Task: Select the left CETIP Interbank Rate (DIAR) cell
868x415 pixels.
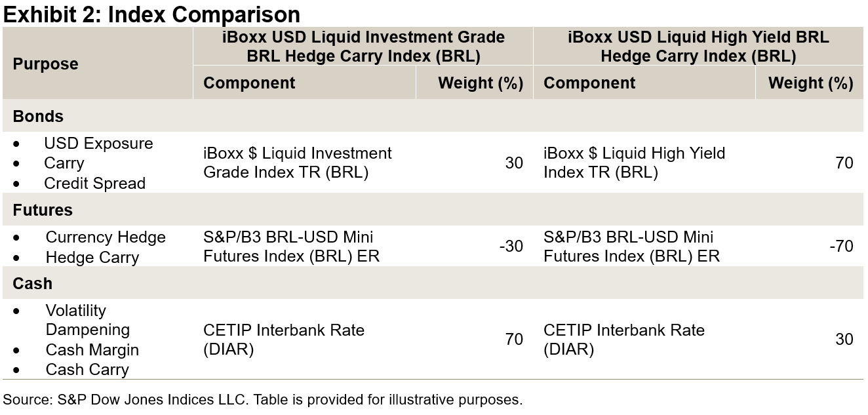Action: pyautogui.click(x=284, y=340)
